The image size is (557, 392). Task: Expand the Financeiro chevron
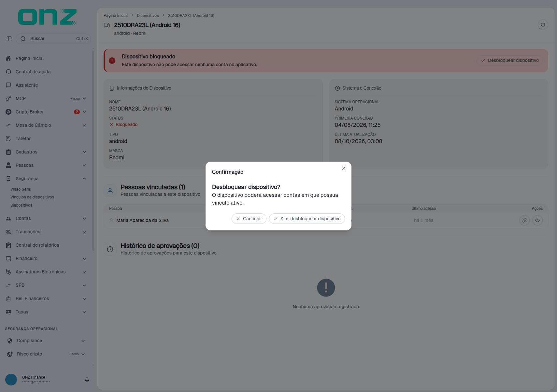84,259
